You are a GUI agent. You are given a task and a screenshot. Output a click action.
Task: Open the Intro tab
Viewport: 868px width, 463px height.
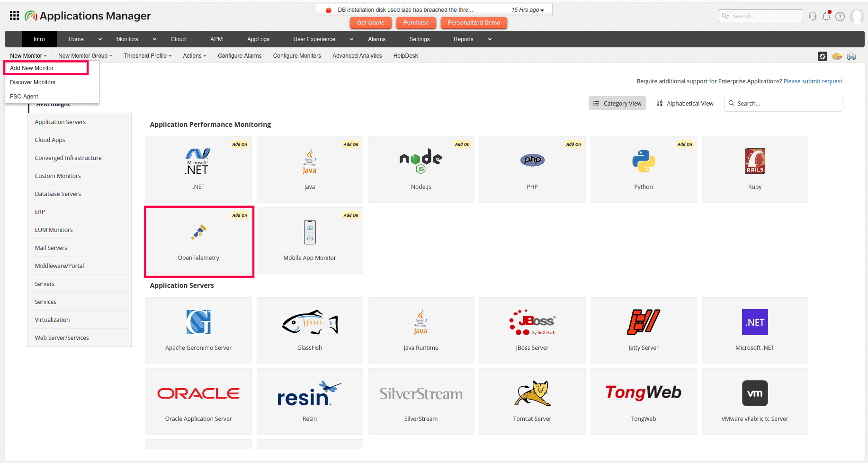(39, 39)
